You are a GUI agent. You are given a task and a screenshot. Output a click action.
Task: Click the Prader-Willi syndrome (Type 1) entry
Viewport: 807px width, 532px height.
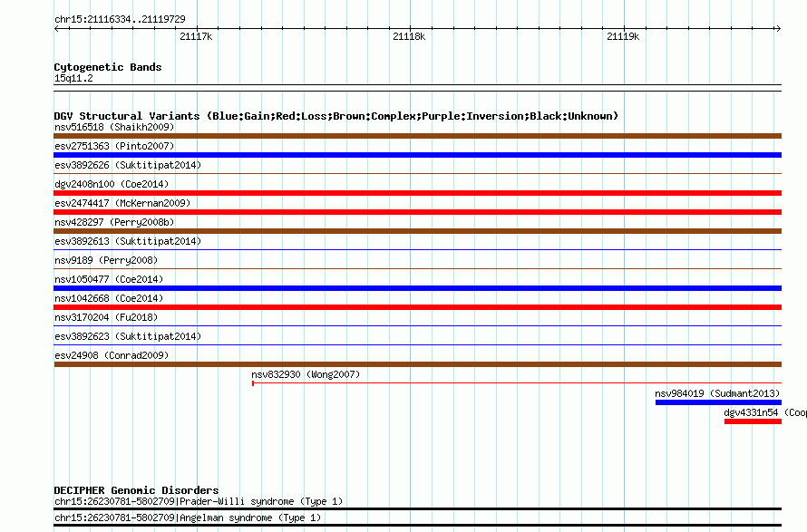[199, 502]
